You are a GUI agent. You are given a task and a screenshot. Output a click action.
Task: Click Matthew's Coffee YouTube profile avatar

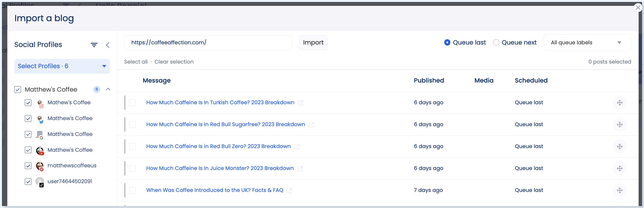coord(40,150)
